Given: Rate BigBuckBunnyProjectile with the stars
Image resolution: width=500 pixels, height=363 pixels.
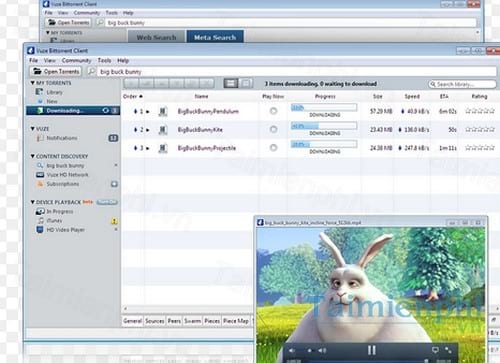Looking at the screenshot, I should pyautogui.click(x=480, y=148).
